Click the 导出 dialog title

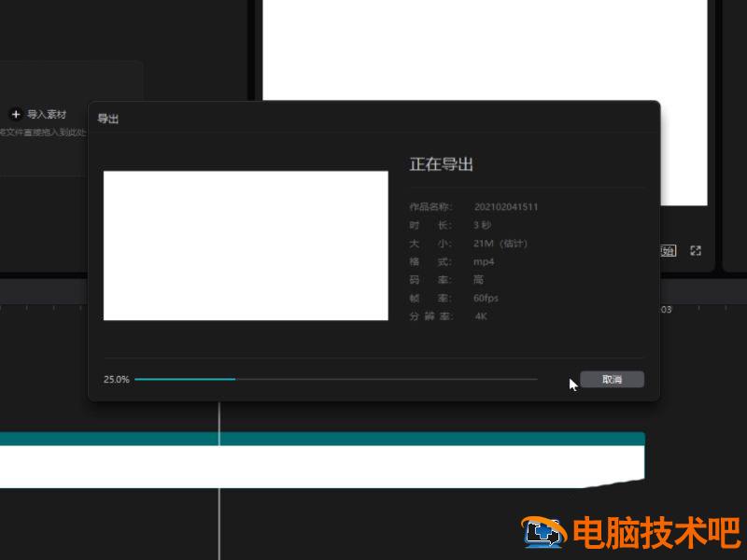tap(108, 118)
